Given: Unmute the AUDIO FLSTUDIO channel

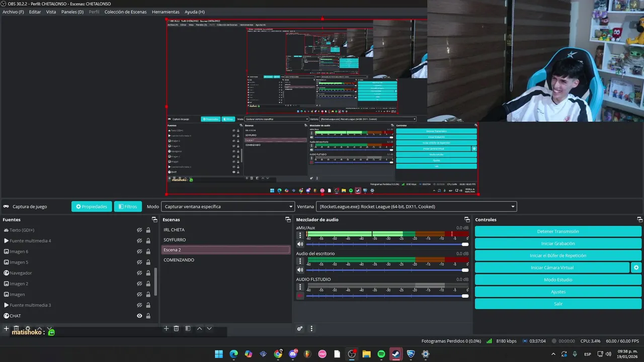Looking at the screenshot, I should click(300, 296).
